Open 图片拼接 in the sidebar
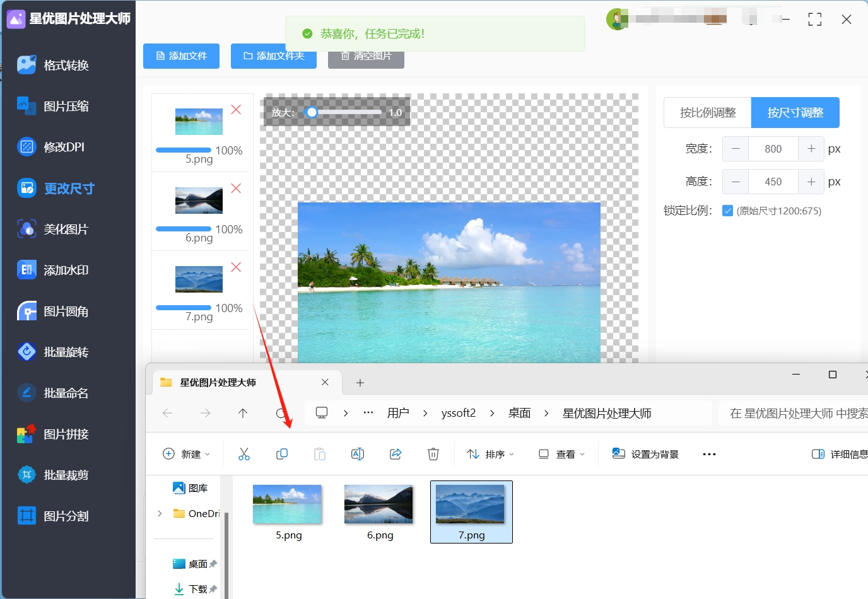 pos(54,434)
